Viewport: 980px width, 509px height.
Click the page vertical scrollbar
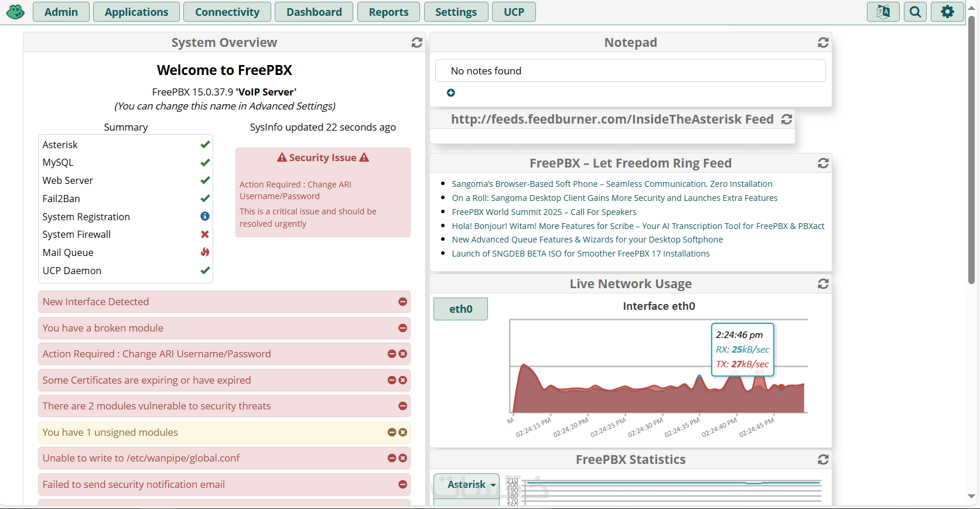point(971,149)
